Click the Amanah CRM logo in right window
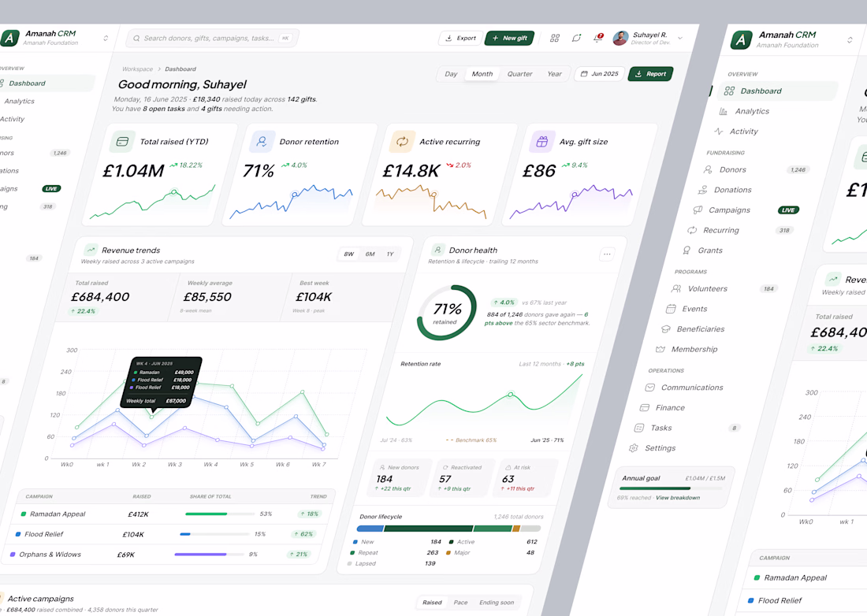Screen dimensions: 867x616 click(x=742, y=39)
